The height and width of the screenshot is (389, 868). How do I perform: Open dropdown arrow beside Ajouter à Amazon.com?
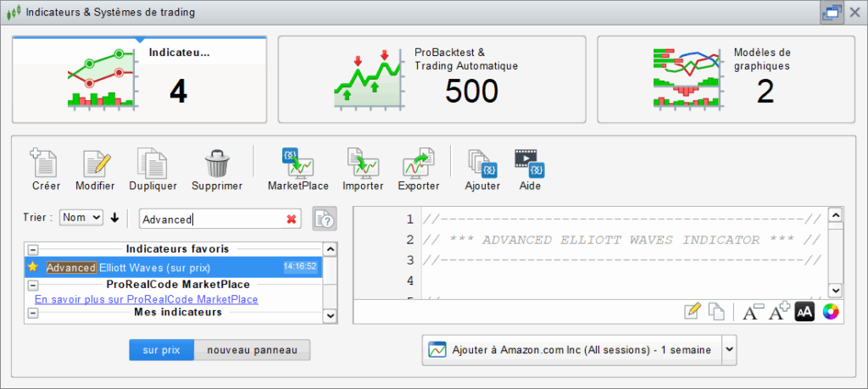(x=730, y=349)
